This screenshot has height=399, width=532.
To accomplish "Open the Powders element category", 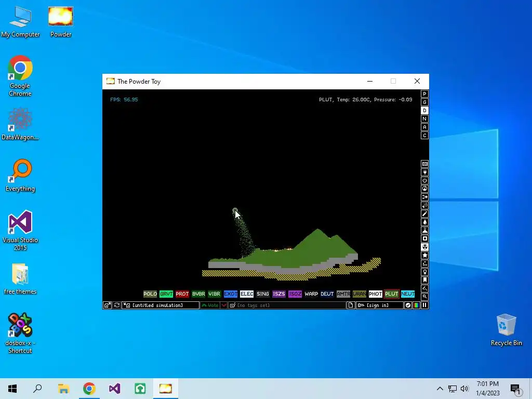I will [424, 230].
